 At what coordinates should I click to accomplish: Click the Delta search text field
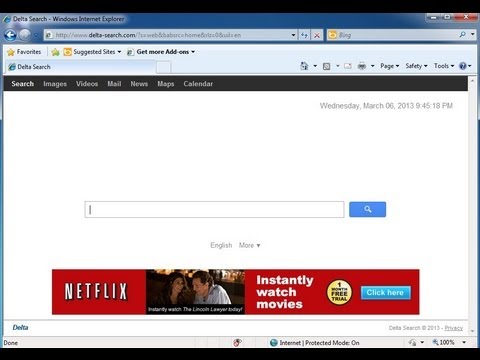pyautogui.click(x=214, y=209)
